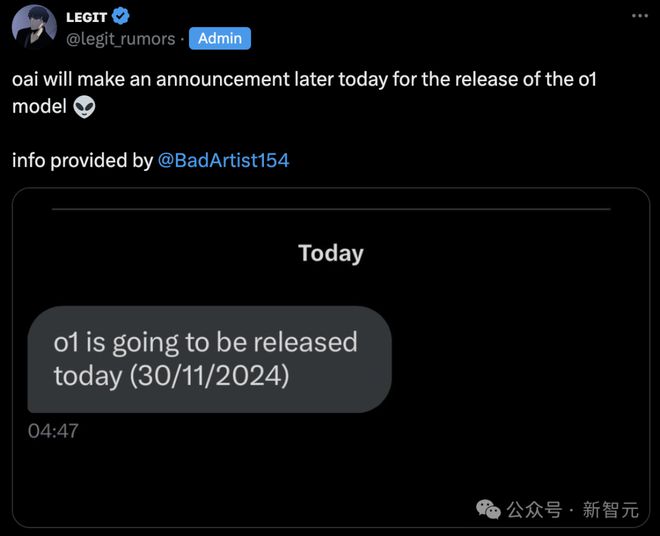Viewport: 660px width, 536px height.
Task: Click the 04:47 message timestamp
Action: (53, 431)
